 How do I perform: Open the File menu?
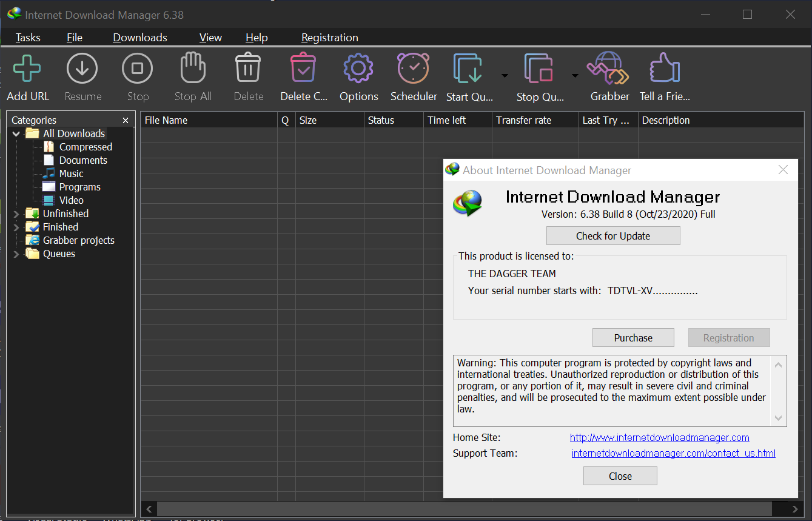(x=75, y=38)
